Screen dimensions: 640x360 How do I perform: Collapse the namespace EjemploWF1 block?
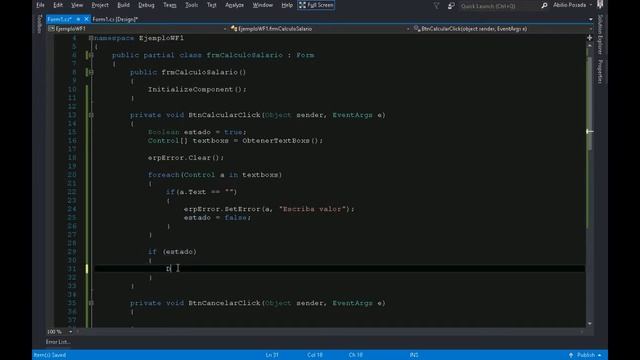coord(91,38)
